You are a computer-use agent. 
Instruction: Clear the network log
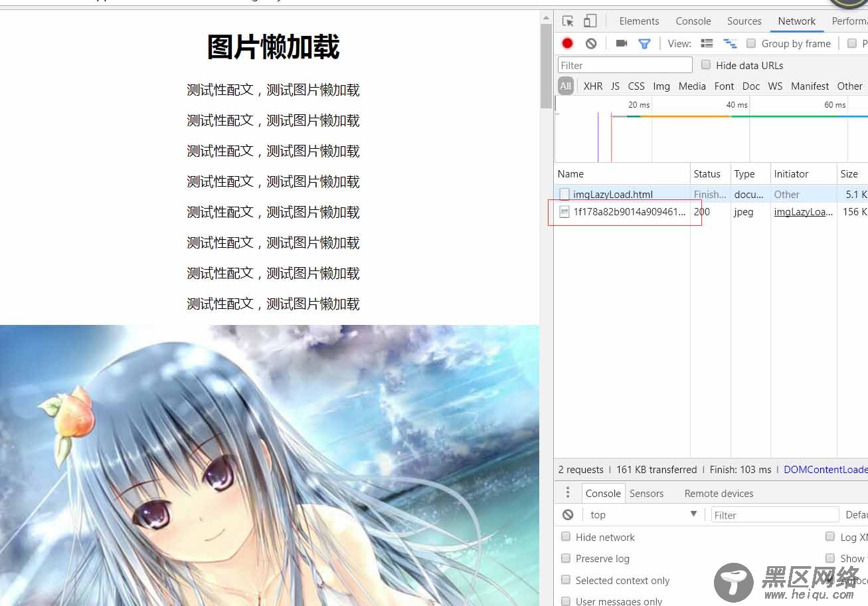coord(591,43)
